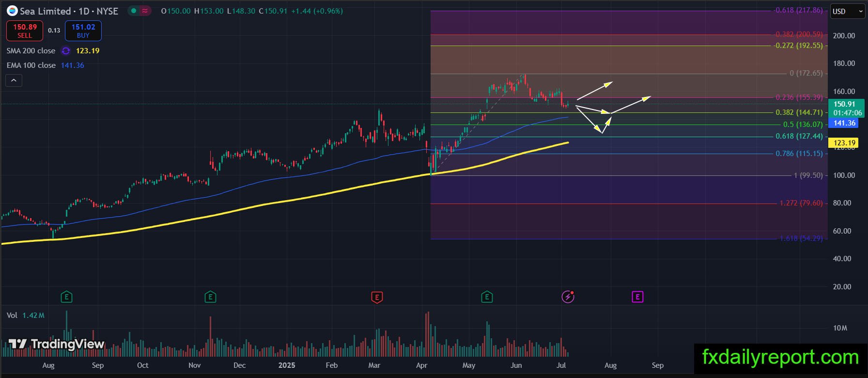Click the green 150.91 current price tag

click(x=847, y=108)
